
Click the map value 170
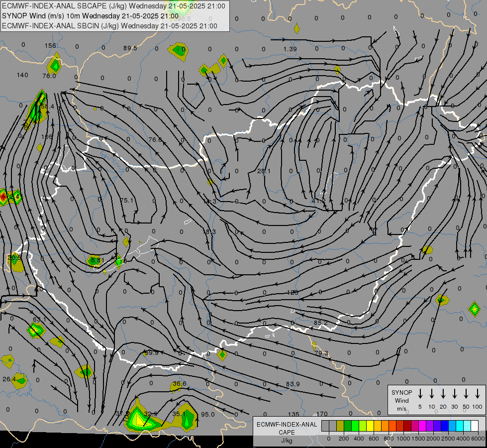point(322,414)
